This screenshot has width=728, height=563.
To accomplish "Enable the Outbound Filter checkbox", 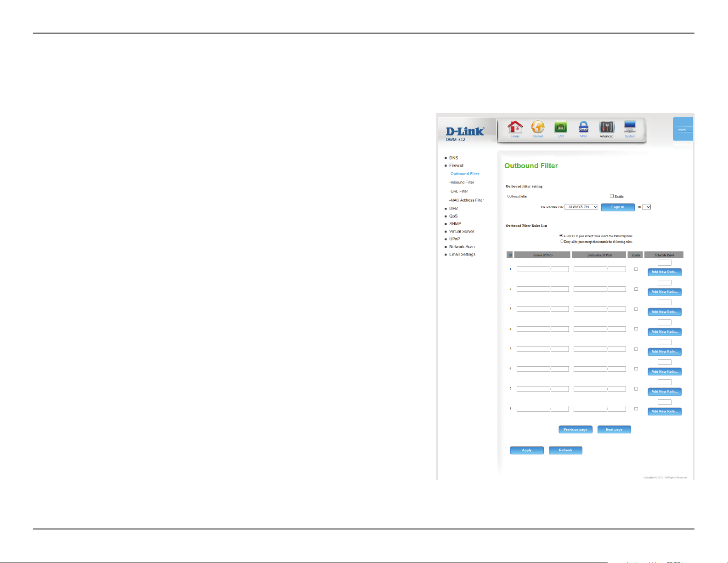I will 612,196.
